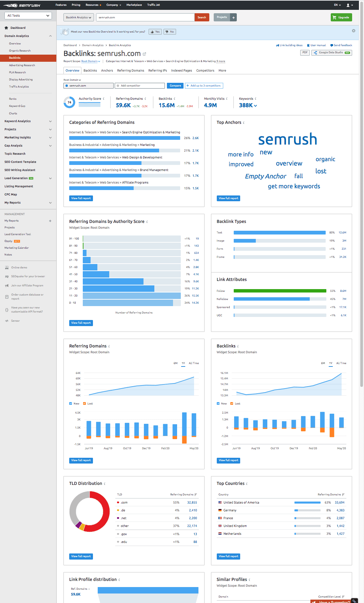Click the orange Search button
This screenshot has width=364, height=603.
tap(202, 17)
